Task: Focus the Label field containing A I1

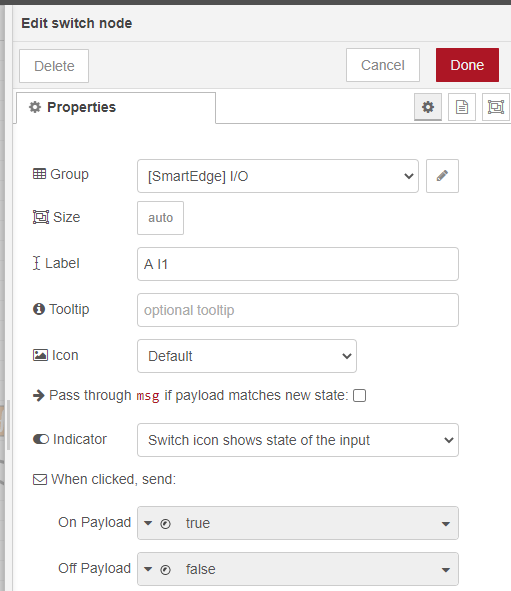Action: [x=298, y=264]
